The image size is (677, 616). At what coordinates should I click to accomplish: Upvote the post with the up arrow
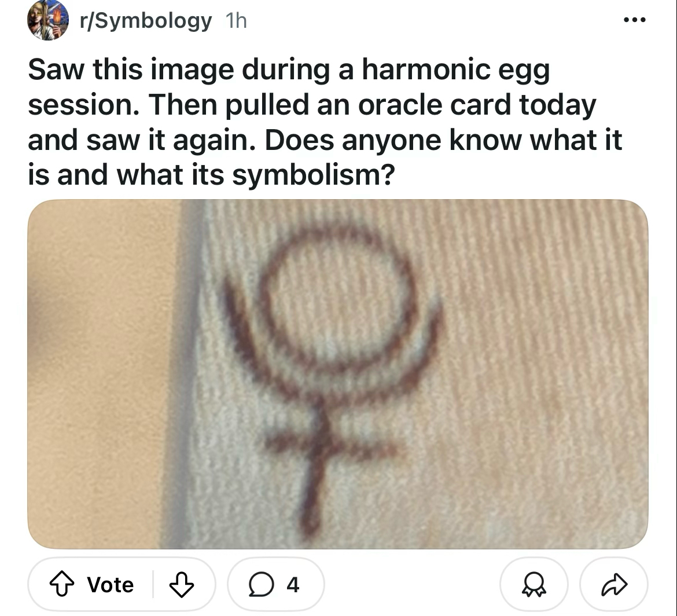(62, 584)
